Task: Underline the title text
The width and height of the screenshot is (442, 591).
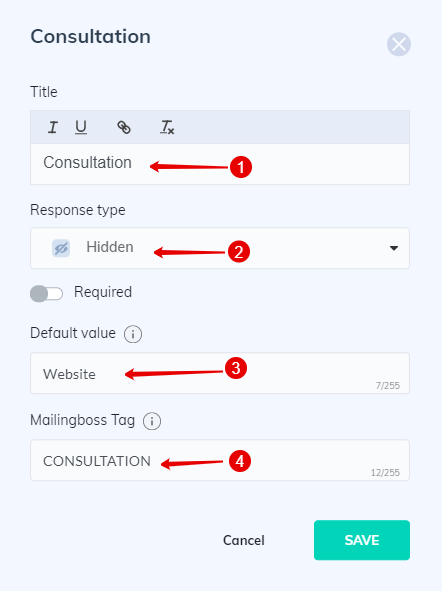Action: pyautogui.click(x=81, y=127)
